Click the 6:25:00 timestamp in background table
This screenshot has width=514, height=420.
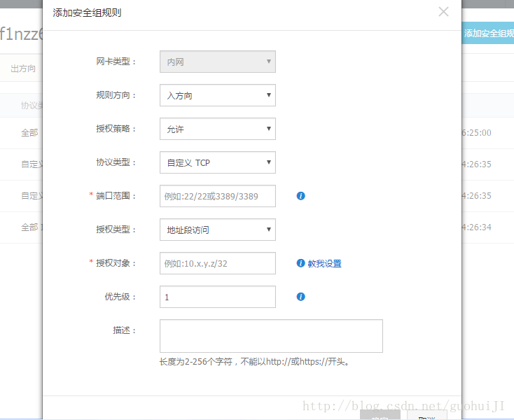[477, 133]
